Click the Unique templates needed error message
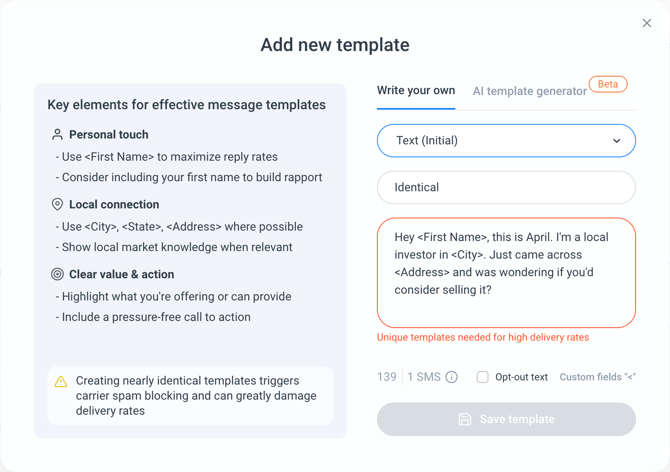 (483, 337)
